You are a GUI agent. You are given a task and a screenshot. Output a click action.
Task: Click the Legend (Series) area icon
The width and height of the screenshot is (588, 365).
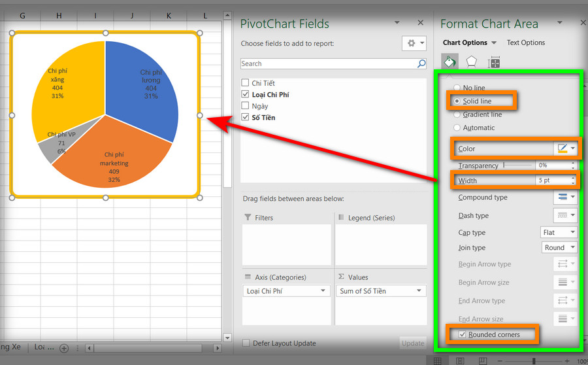click(341, 217)
